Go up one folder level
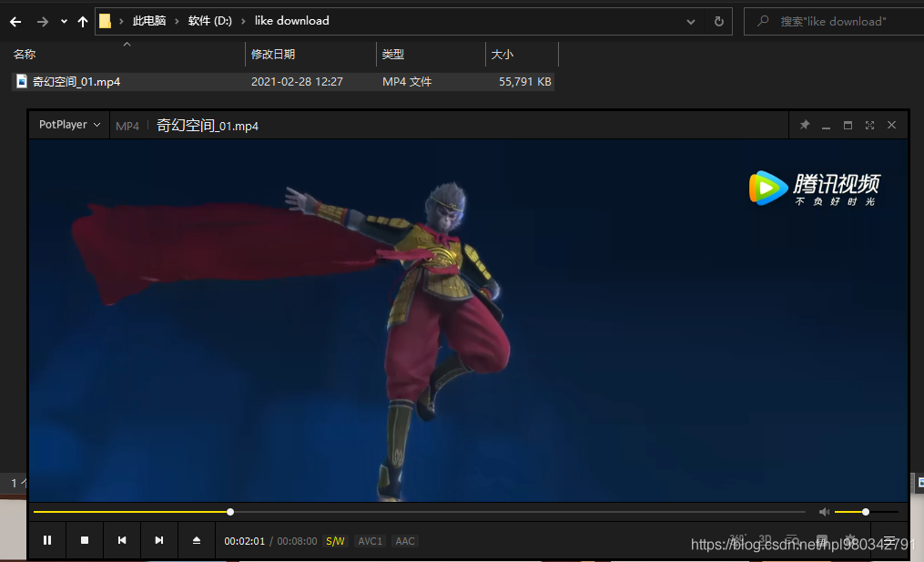924x562 pixels. coord(83,22)
